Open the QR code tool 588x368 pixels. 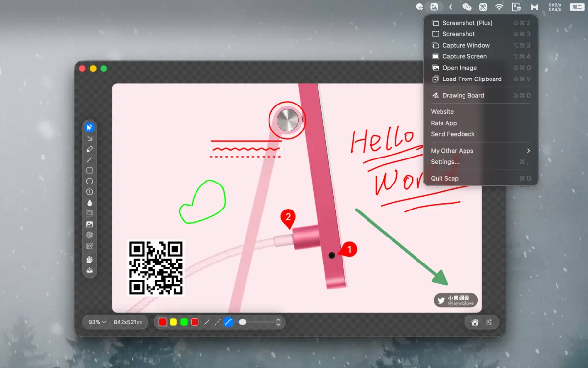coord(89,245)
